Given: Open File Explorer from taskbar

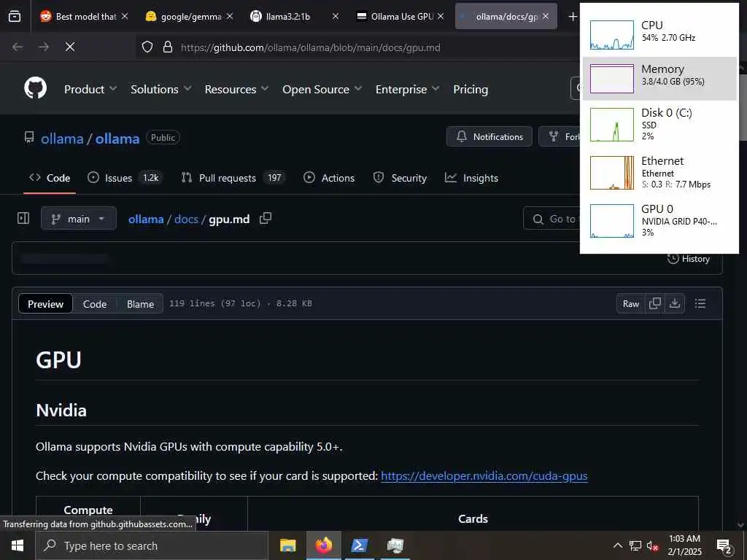Looking at the screenshot, I should [287, 545].
